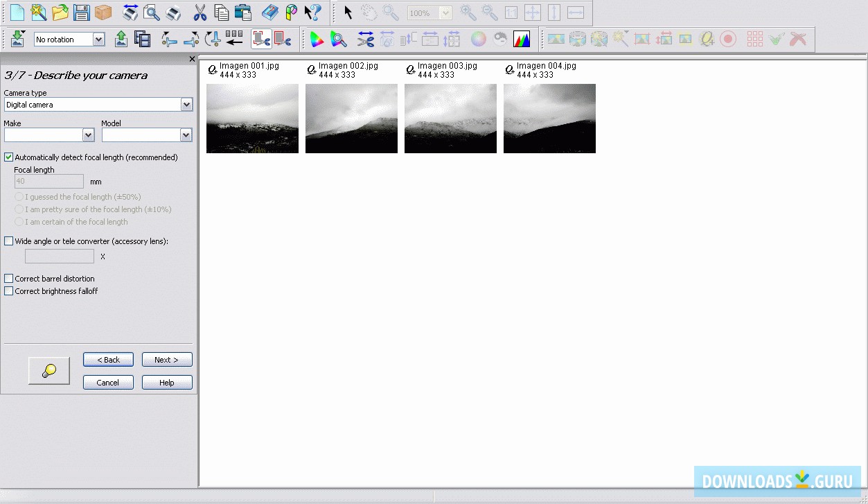
Task: Open the New Project Wizard icon
Action: [x=39, y=12]
